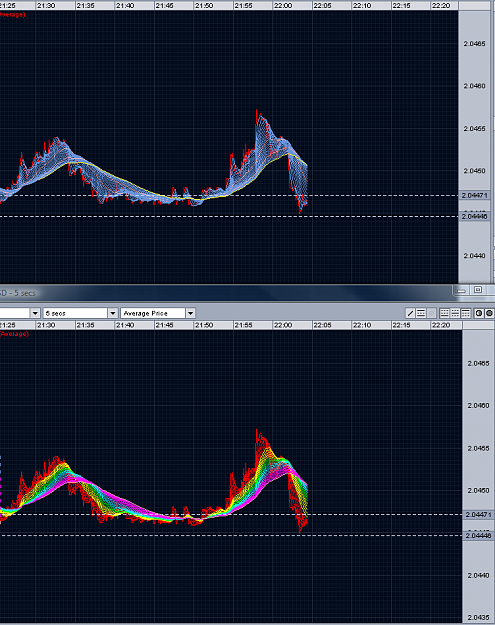Click the 21:30 time label on upper chart
The width and height of the screenshot is (495, 625).
[x=46, y=6]
